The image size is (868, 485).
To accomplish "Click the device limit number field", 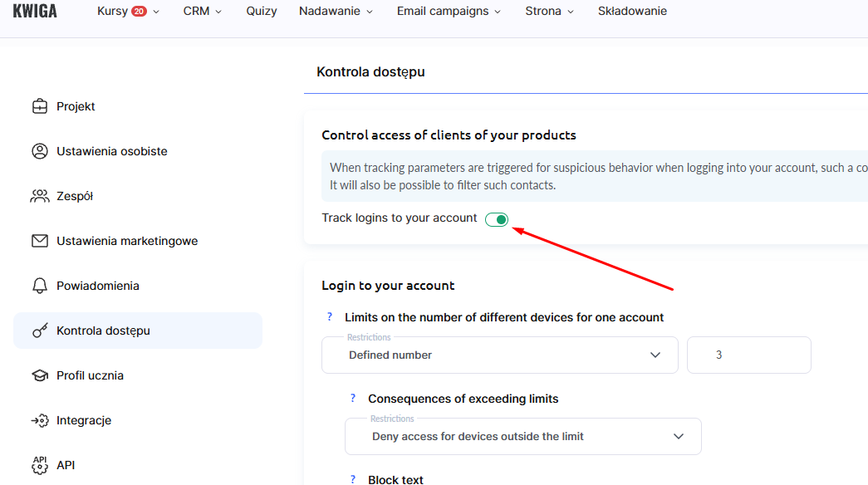I will (748, 355).
